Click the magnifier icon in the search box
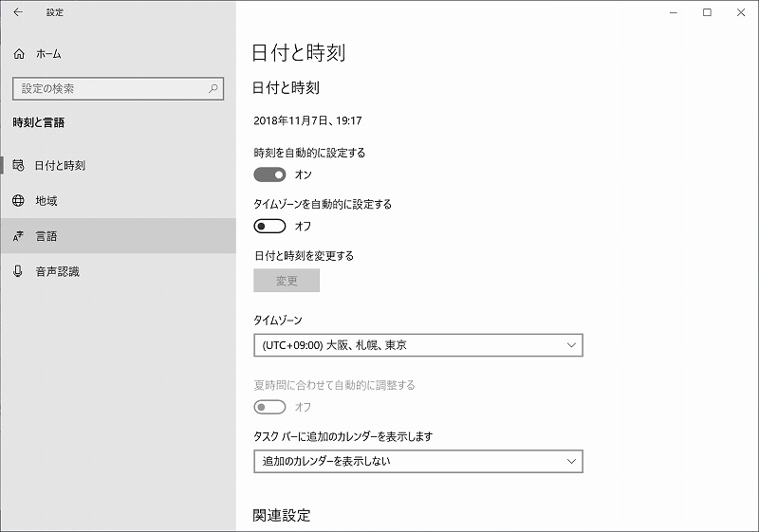This screenshot has width=759, height=532. tap(213, 88)
